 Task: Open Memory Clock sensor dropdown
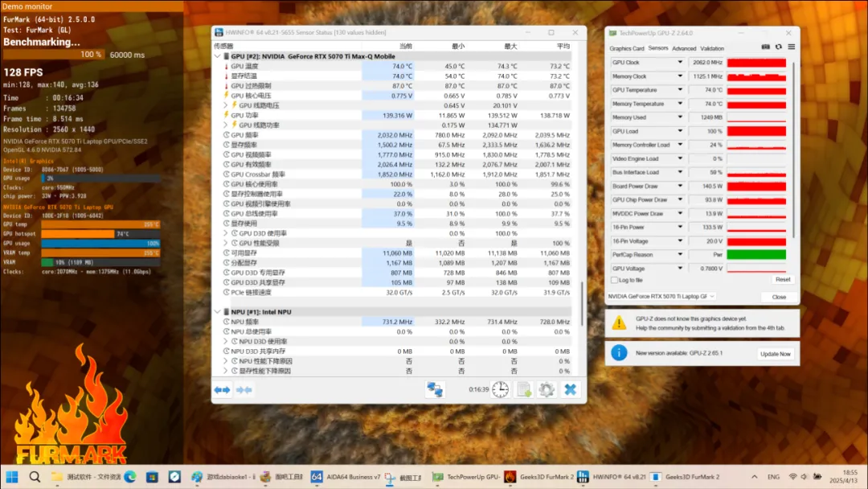(680, 76)
